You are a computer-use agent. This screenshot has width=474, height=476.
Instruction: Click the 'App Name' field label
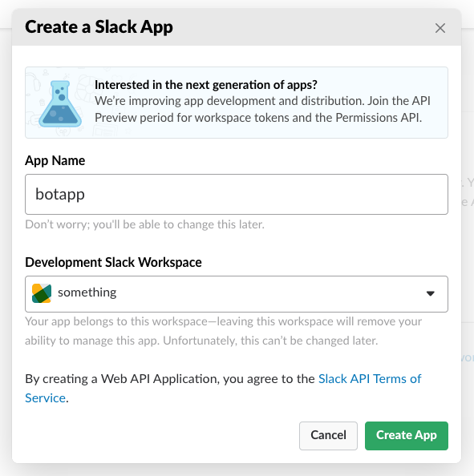point(55,160)
